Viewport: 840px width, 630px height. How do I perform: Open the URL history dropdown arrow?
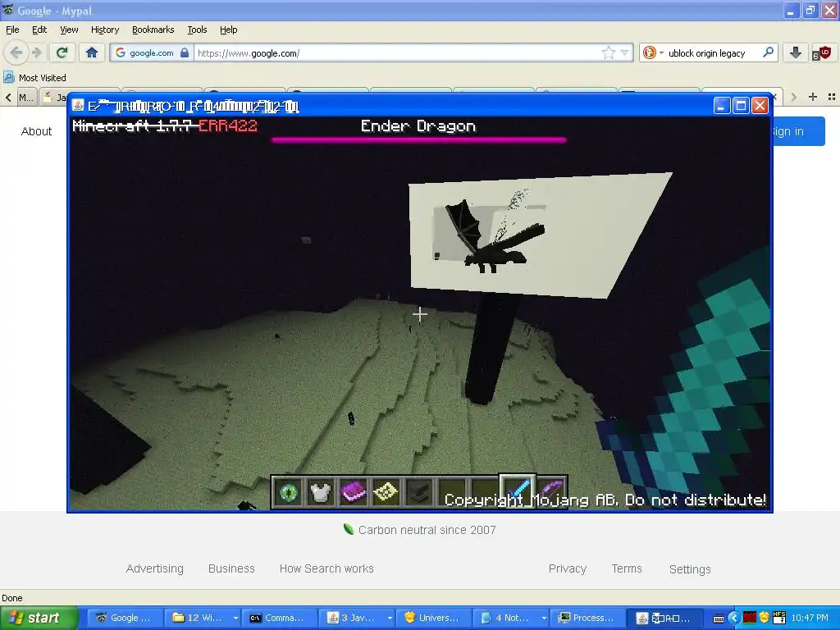point(624,53)
